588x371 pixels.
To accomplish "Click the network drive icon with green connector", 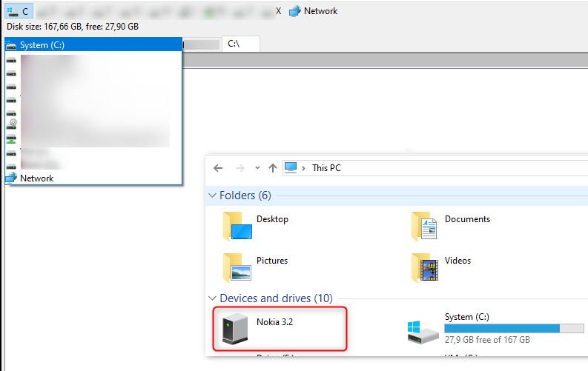I will (x=12, y=139).
